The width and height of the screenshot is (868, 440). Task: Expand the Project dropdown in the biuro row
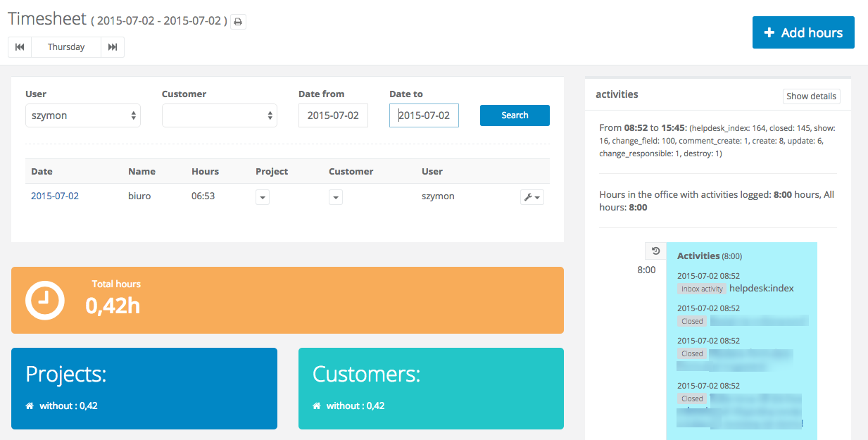coord(262,197)
